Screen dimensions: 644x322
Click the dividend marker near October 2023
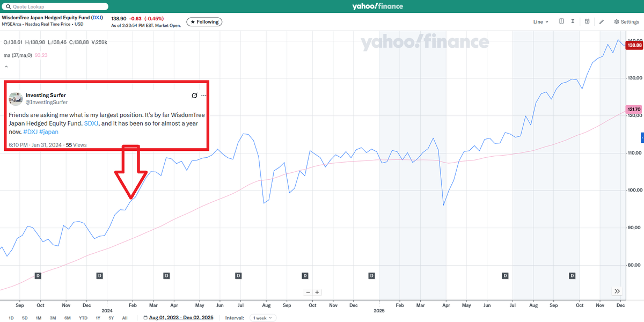[x=38, y=275]
